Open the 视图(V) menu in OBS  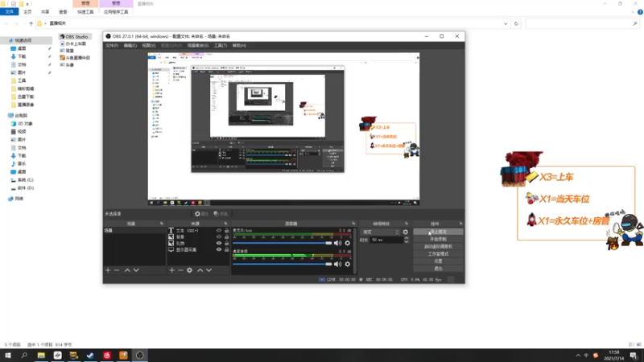pyautogui.click(x=149, y=46)
